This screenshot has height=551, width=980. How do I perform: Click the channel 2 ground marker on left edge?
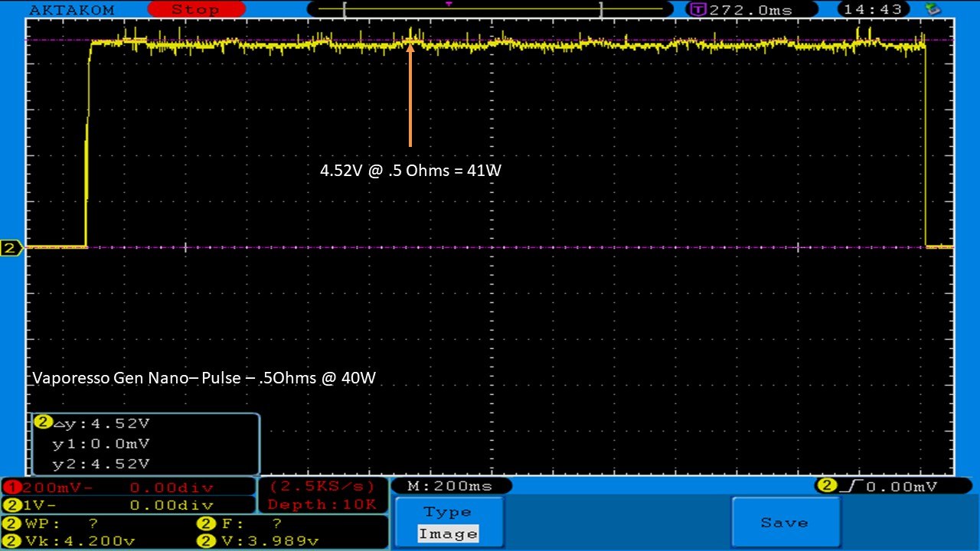pos(11,248)
